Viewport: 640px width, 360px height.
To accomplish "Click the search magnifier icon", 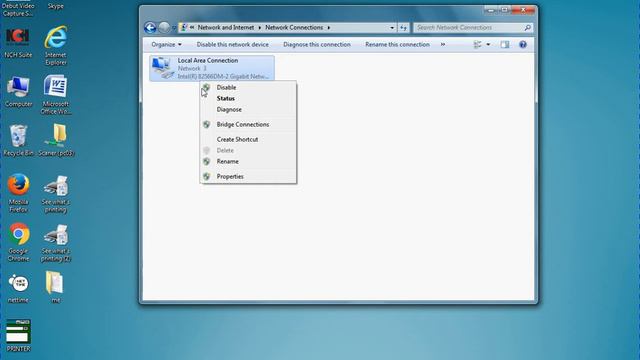I will (527, 28).
